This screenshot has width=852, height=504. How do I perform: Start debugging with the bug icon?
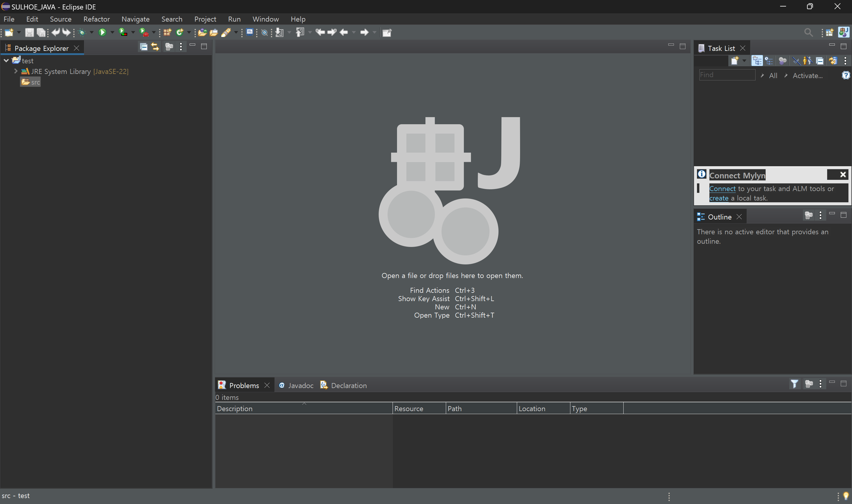[x=82, y=32]
